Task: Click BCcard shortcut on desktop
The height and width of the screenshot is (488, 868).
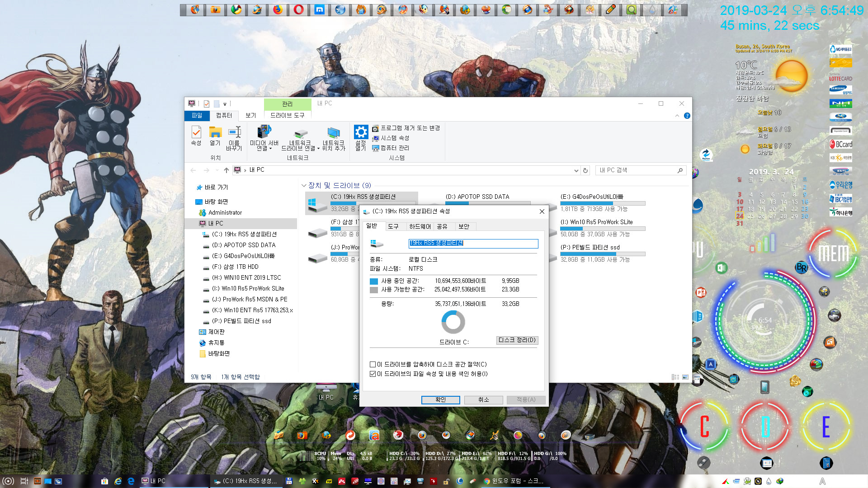Action: click(841, 145)
